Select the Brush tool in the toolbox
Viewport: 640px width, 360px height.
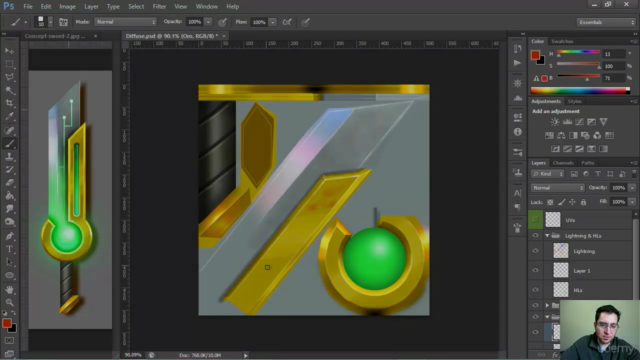(9, 143)
